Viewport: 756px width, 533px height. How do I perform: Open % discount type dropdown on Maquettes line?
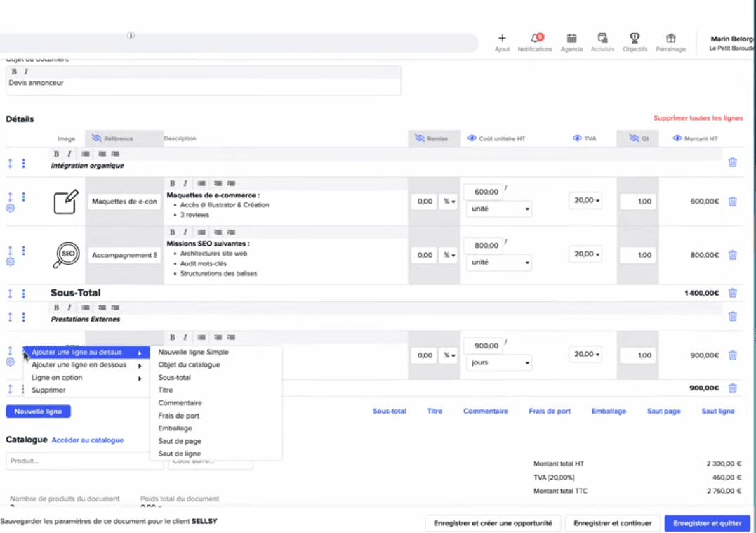pyautogui.click(x=449, y=201)
